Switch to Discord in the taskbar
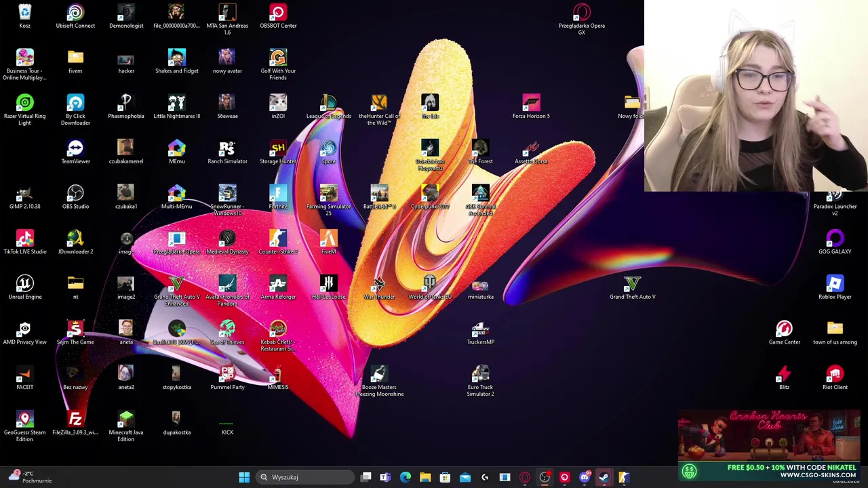 pos(584,477)
